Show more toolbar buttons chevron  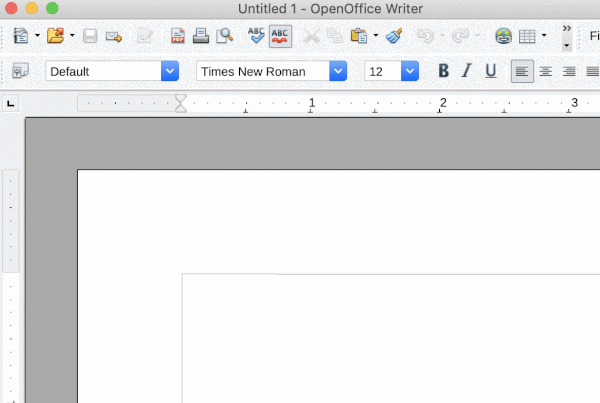[567, 28]
